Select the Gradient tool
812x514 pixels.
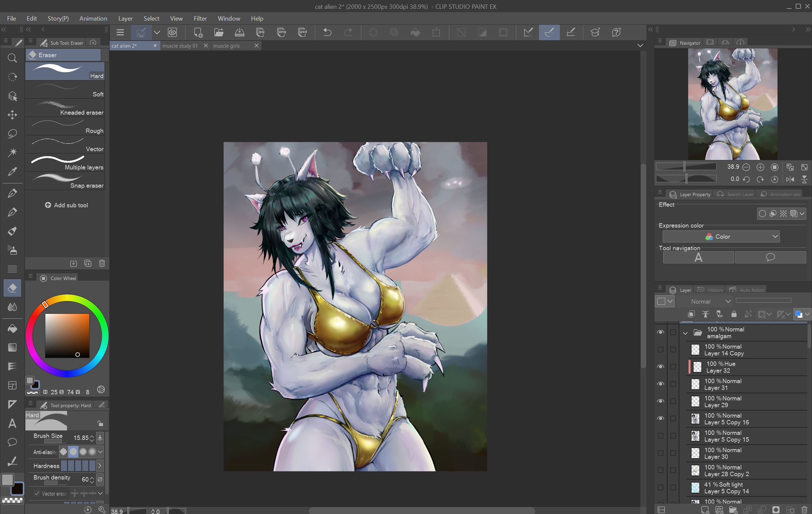click(x=12, y=348)
